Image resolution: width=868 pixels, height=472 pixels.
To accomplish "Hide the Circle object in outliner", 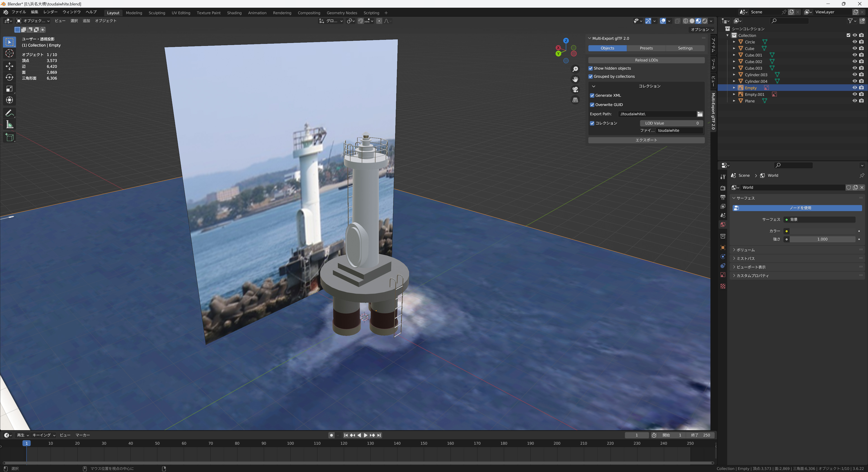I will pyautogui.click(x=854, y=42).
